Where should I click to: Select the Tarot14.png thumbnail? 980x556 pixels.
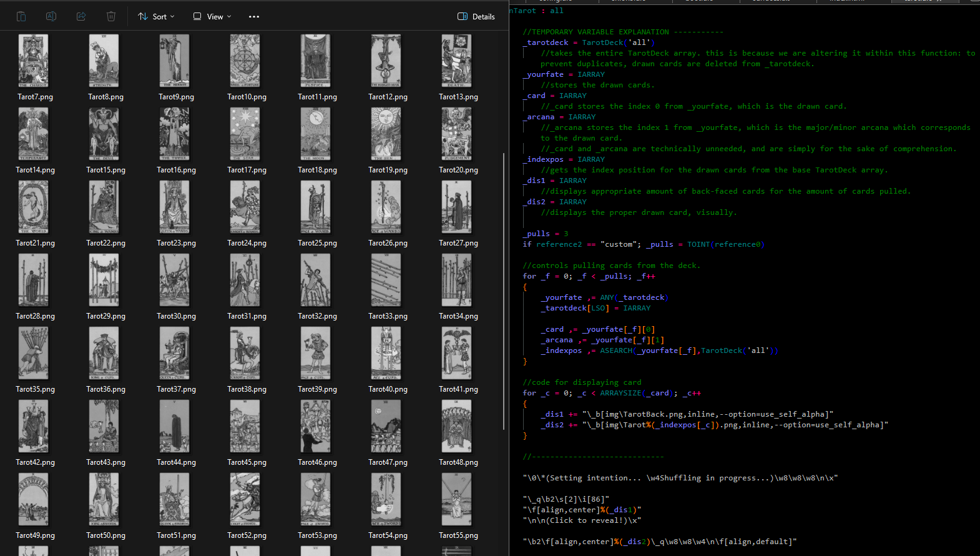34,134
